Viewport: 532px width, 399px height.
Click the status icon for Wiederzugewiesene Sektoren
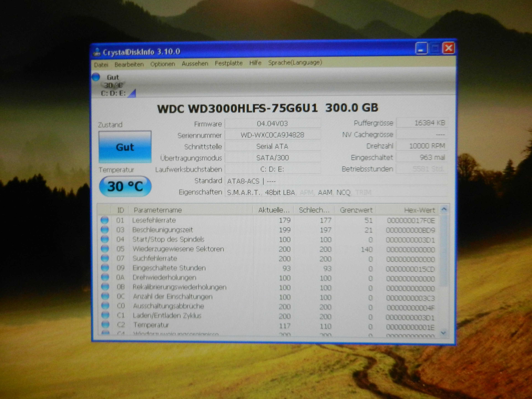point(105,249)
